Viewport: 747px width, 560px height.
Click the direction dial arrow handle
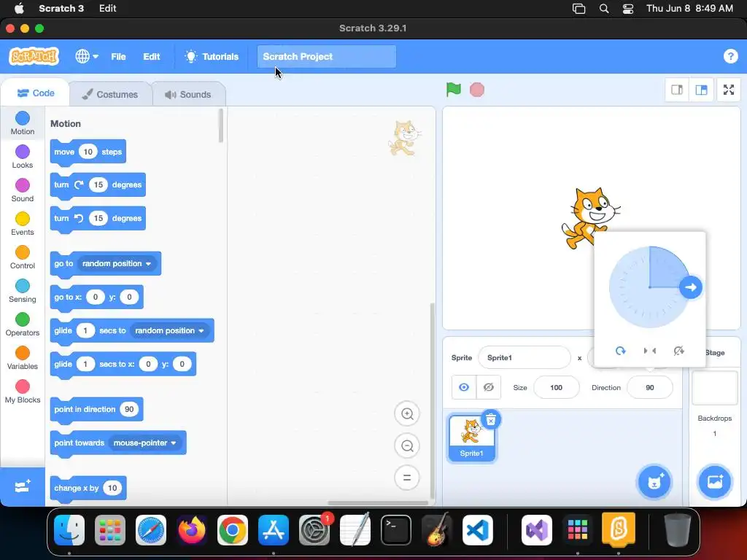pos(690,287)
